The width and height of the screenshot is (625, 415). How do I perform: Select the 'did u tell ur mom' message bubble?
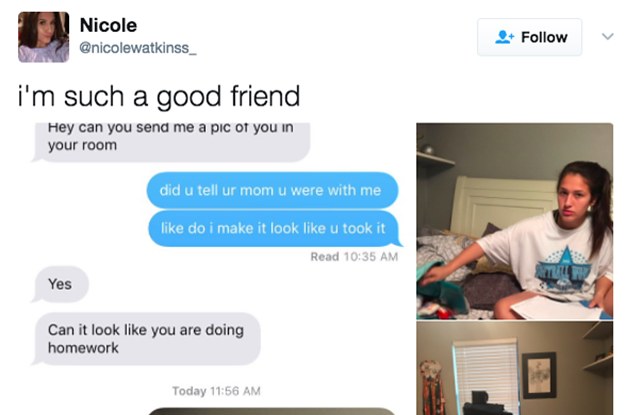click(272, 190)
